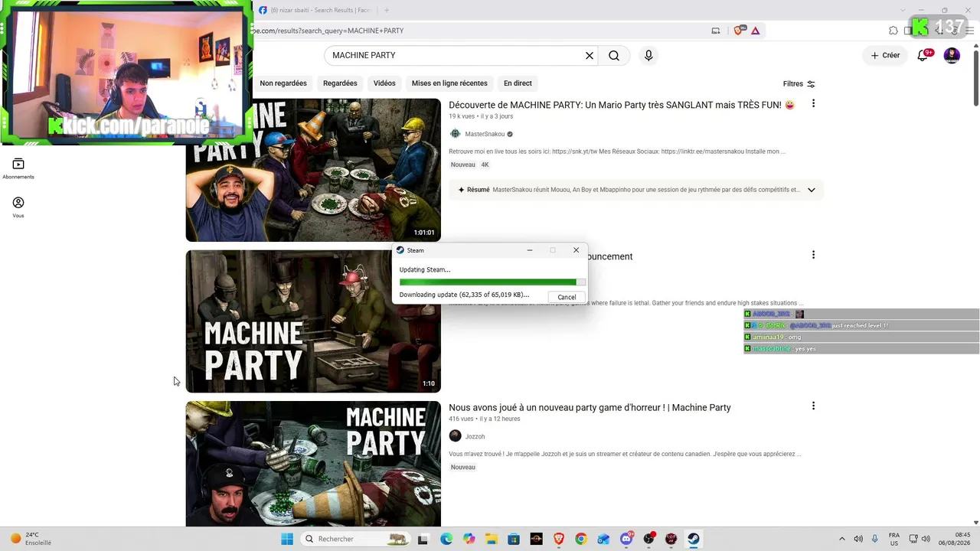Open File Explorer from the taskbar
Image resolution: width=980 pixels, height=551 pixels.
pos(491,539)
